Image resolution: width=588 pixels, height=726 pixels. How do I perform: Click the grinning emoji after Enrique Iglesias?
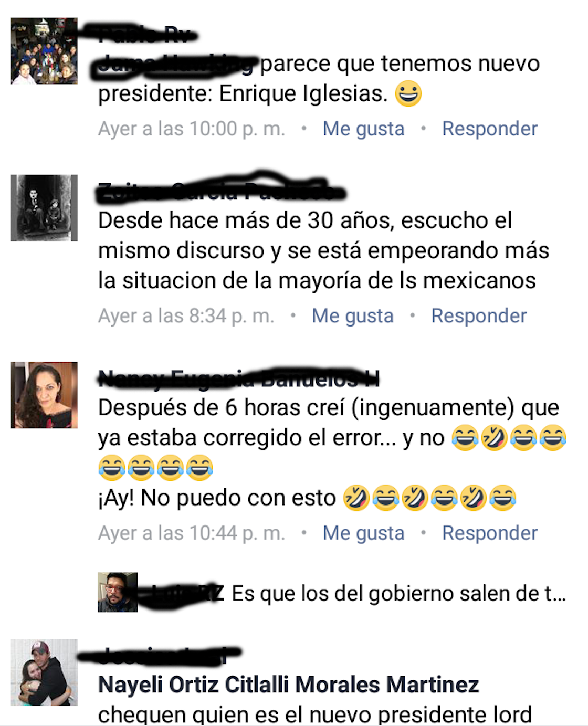point(408,94)
